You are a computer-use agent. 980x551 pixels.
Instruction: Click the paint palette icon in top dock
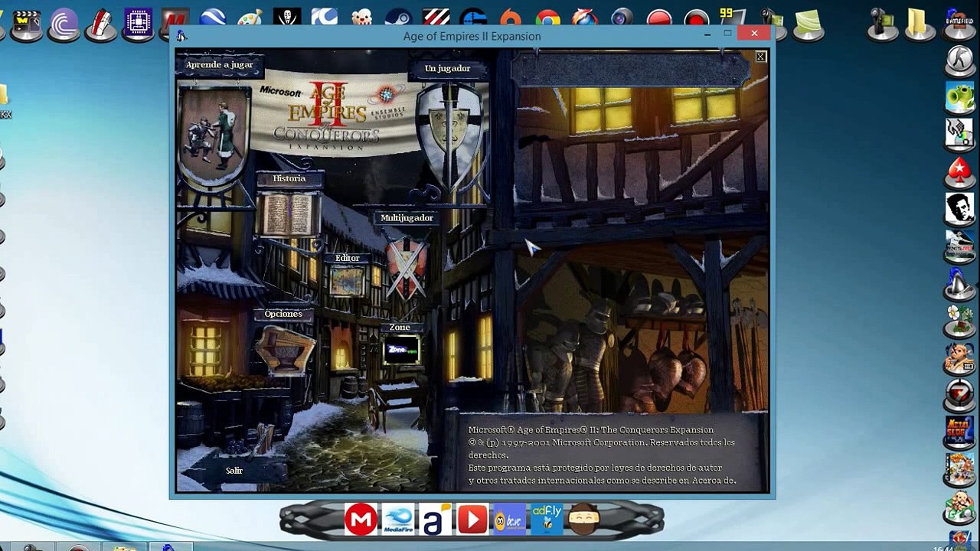250,18
